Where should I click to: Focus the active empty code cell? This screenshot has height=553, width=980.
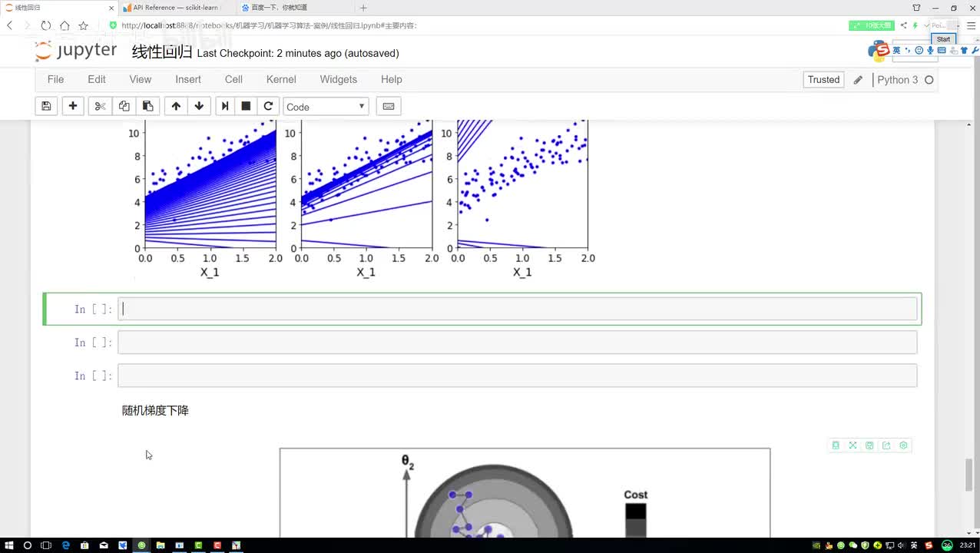(x=517, y=309)
